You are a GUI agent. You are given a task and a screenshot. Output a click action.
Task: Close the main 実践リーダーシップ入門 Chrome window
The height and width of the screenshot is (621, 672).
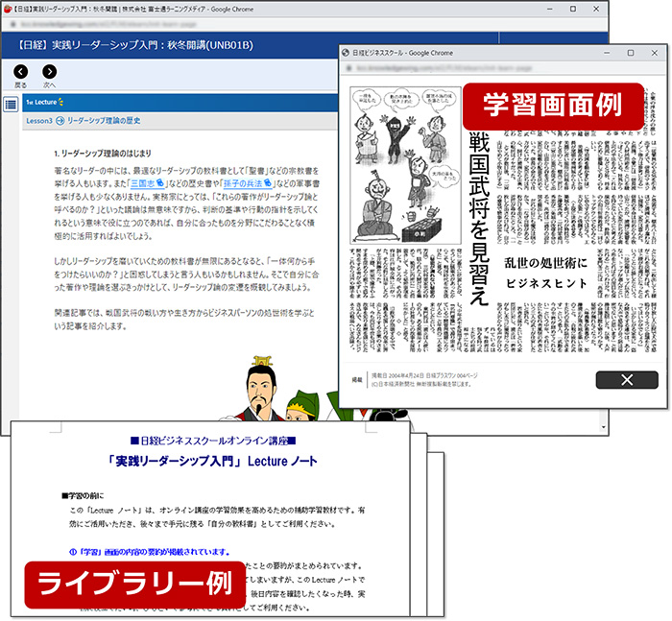tap(596, 9)
